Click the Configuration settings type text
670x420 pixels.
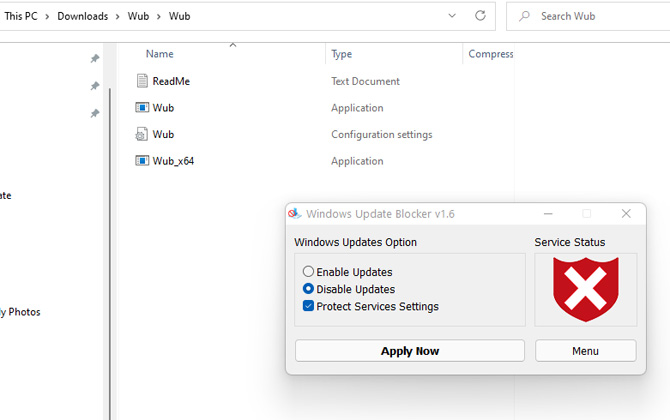[382, 135]
